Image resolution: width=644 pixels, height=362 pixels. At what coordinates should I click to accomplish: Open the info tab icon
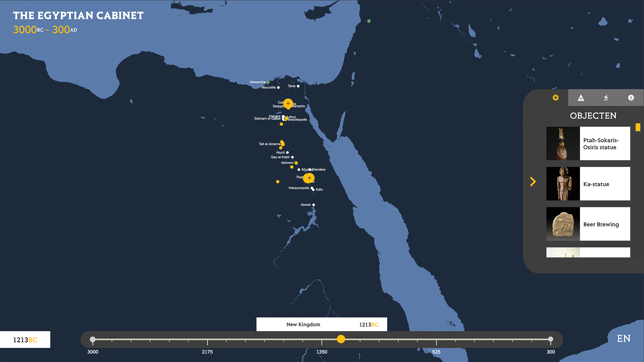[631, 98]
